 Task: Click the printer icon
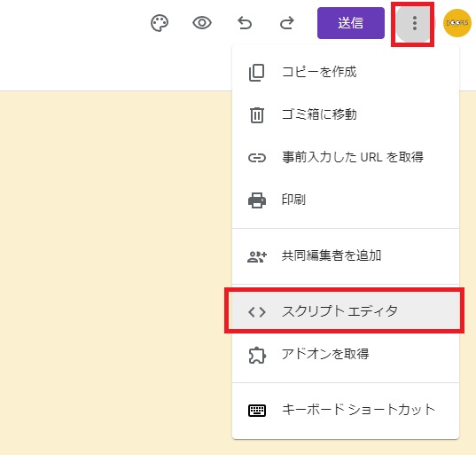pos(257,200)
